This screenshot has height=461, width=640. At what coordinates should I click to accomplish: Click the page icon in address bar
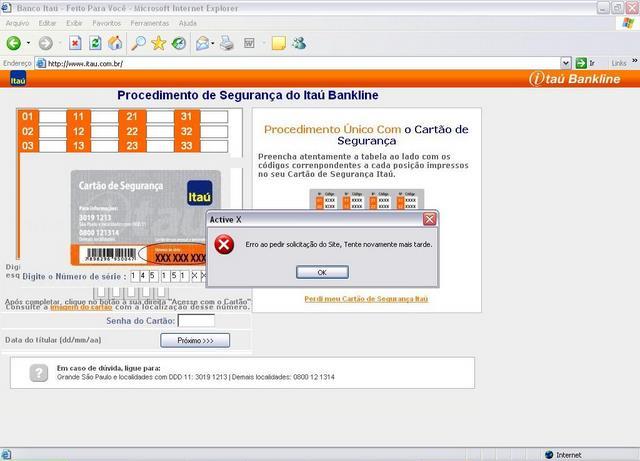point(40,63)
